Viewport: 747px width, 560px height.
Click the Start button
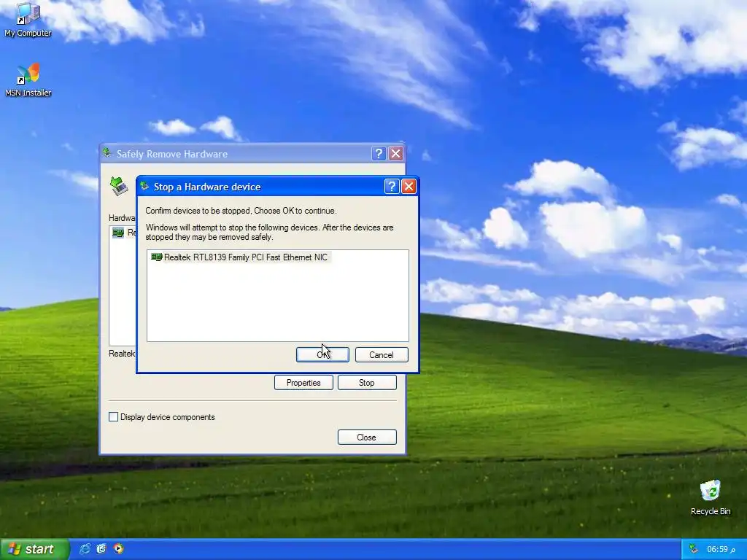coord(34,549)
